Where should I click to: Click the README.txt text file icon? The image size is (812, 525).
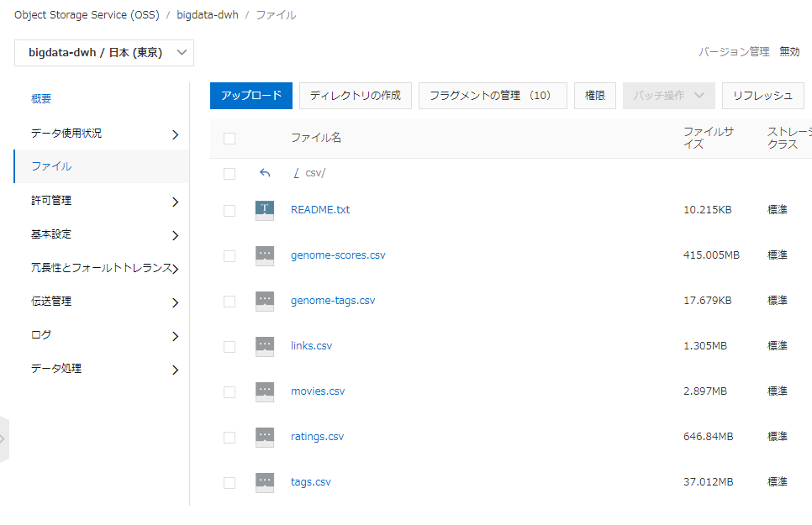(265, 210)
